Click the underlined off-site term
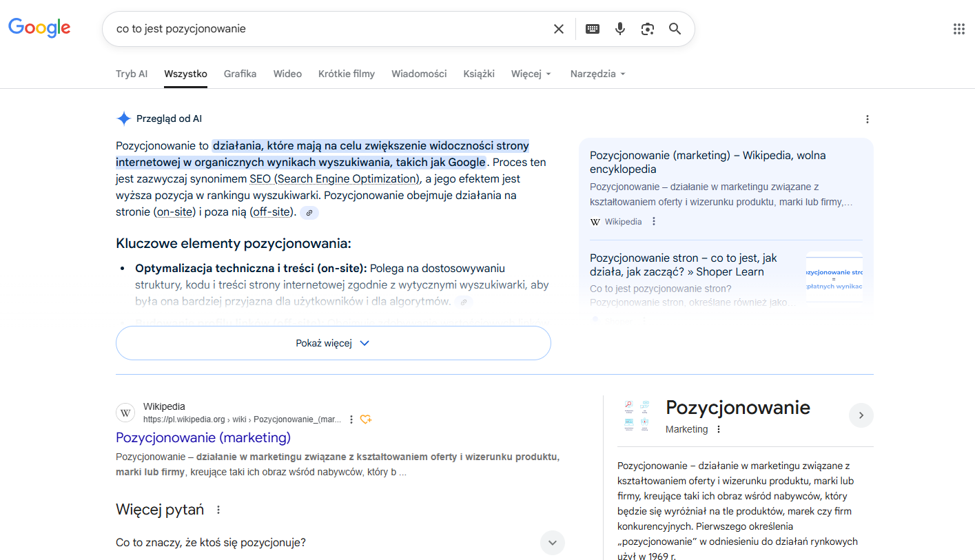Screen dimensions: 975x560 (271, 212)
